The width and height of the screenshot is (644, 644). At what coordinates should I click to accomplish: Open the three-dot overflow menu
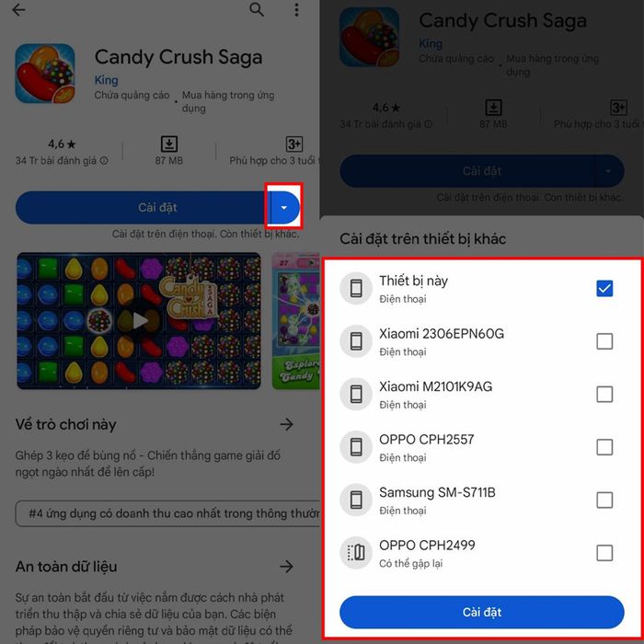tap(296, 10)
